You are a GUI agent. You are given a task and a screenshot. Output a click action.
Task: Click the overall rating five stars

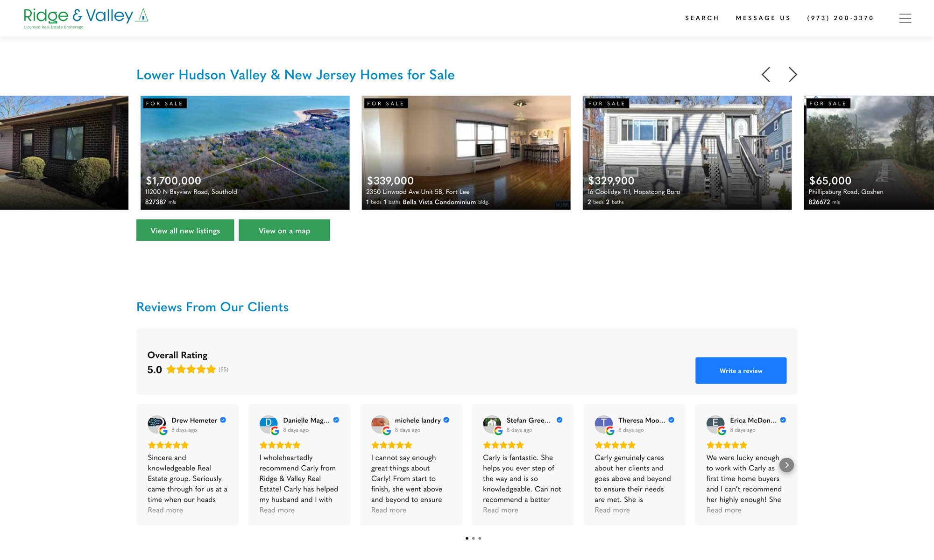(x=191, y=370)
